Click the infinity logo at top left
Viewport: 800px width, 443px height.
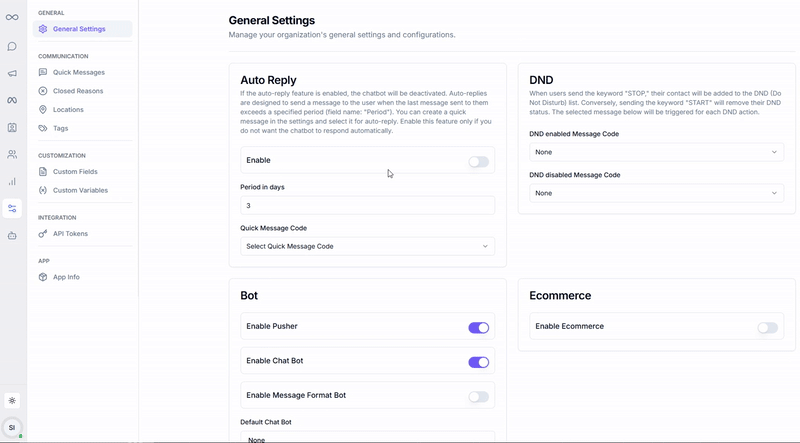coord(12,17)
